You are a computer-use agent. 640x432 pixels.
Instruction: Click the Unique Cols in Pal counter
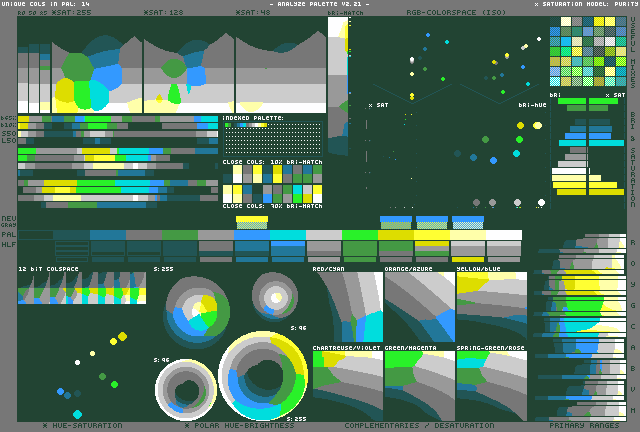(52, 5)
